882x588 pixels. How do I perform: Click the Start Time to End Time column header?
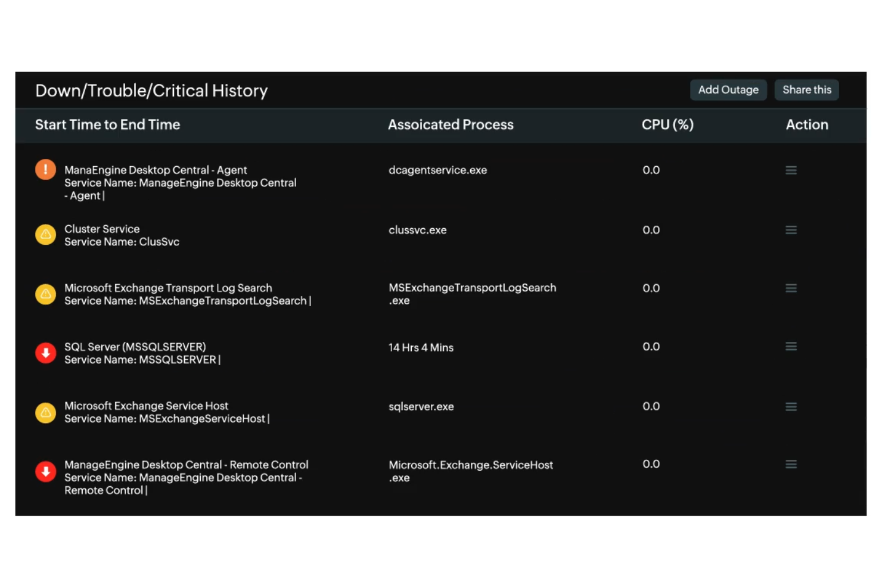(x=107, y=125)
